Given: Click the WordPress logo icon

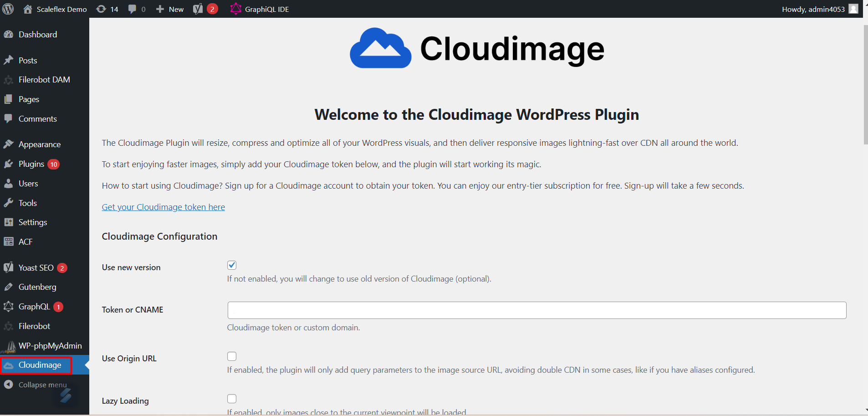Looking at the screenshot, I should 8,9.
